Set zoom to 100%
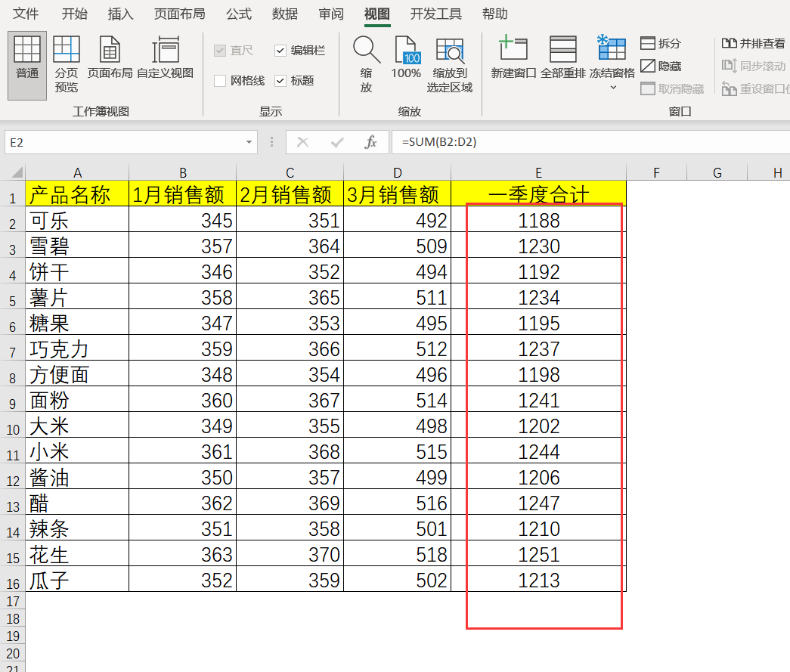The width and height of the screenshot is (790, 672). (405, 58)
